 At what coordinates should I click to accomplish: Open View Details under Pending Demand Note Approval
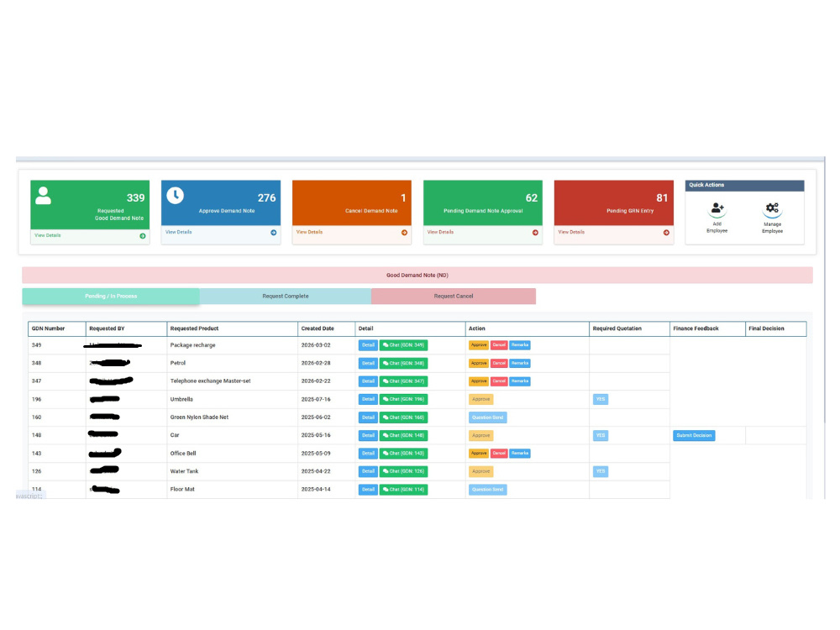[x=440, y=232]
